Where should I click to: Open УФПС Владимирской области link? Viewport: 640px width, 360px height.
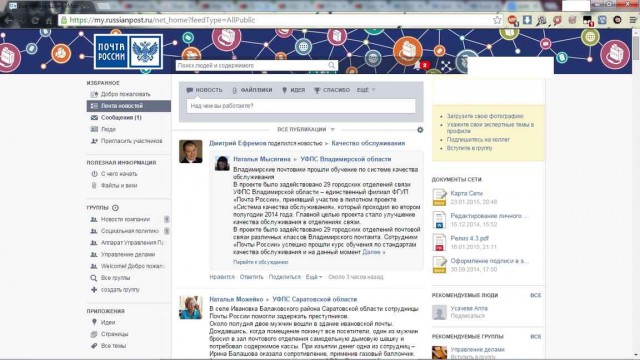pyautogui.click(x=346, y=159)
